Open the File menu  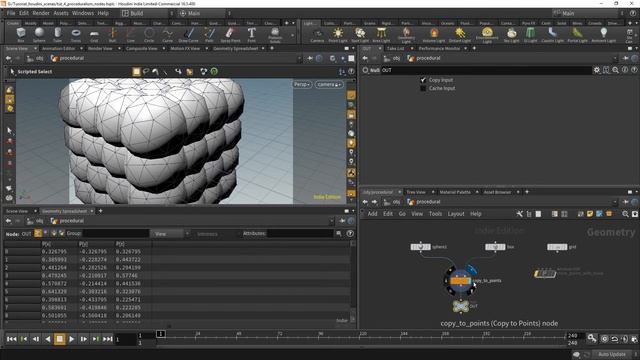11,13
